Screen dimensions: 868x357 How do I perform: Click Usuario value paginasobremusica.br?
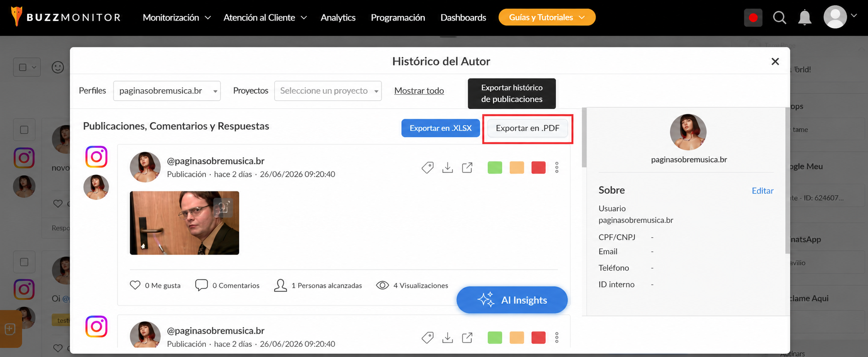[x=635, y=220]
